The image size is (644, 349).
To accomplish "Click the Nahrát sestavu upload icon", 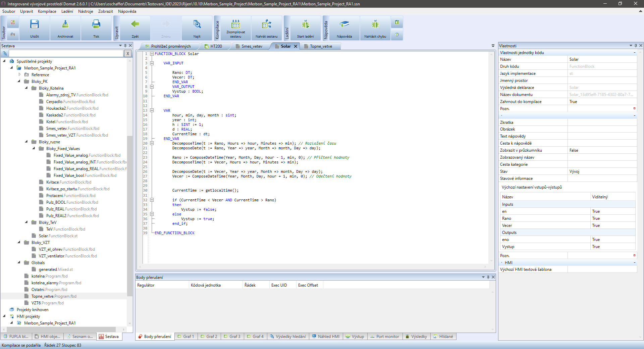I will [267, 24].
